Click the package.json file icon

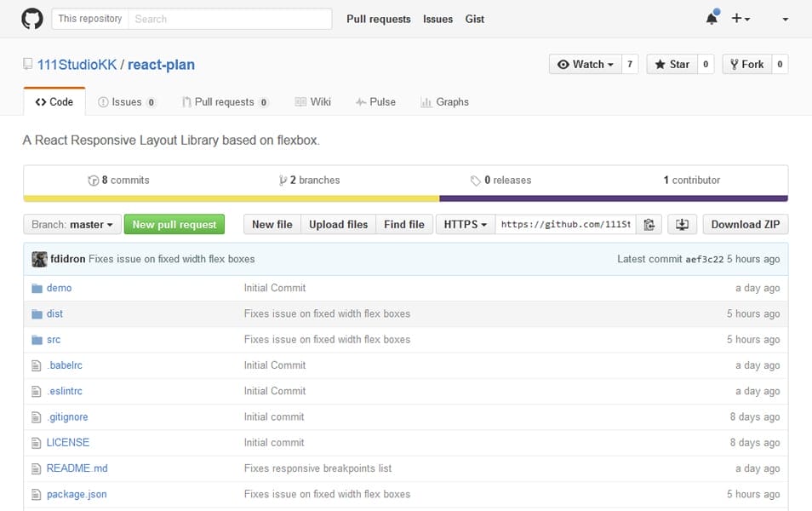pyautogui.click(x=37, y=495)
